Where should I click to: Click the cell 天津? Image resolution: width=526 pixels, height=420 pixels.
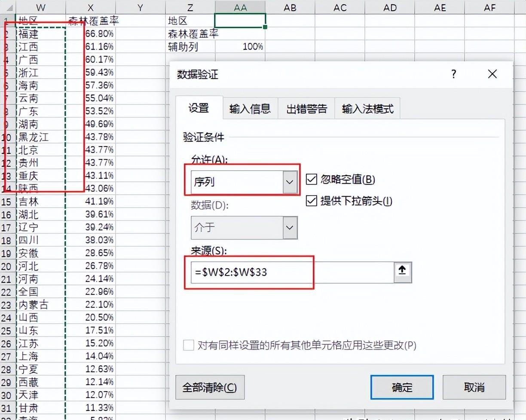pos(41,395)
